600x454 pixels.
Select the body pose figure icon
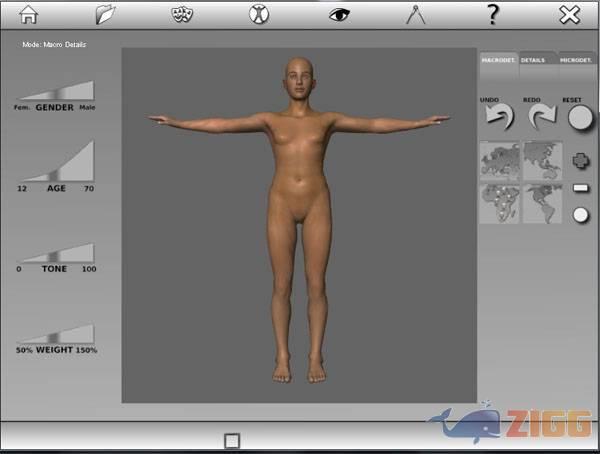(x=259, y=14)
